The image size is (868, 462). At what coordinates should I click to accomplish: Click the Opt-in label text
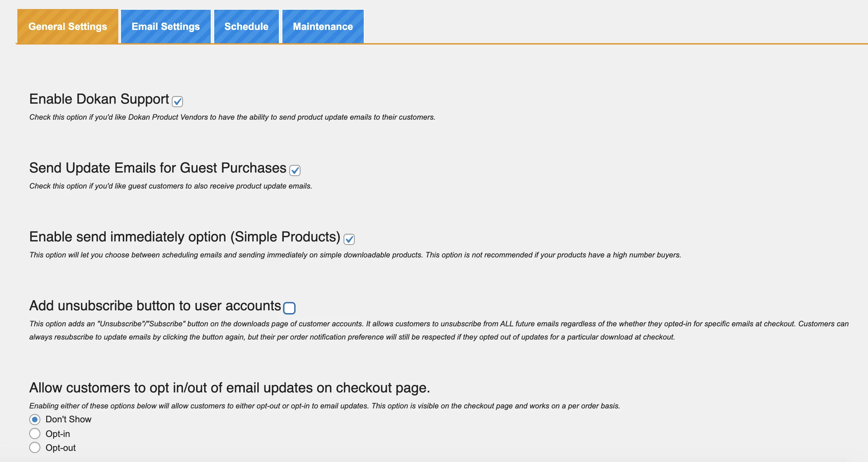58,433
